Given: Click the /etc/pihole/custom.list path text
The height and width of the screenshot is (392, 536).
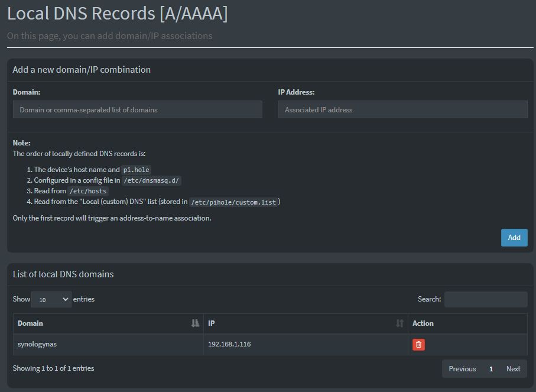Looking at the screenshot, I should point(233,202).
